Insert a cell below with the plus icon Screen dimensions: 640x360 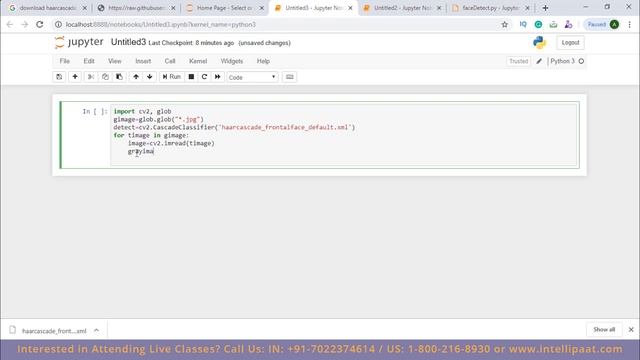tap(75, 77)
